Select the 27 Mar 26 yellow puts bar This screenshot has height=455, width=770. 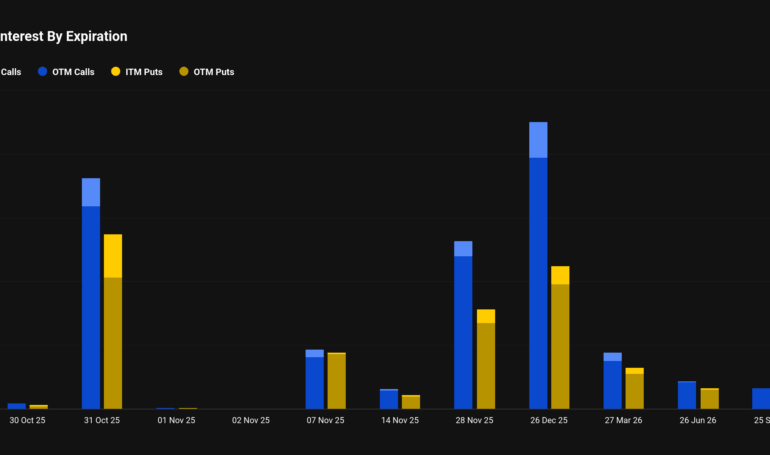634,391
